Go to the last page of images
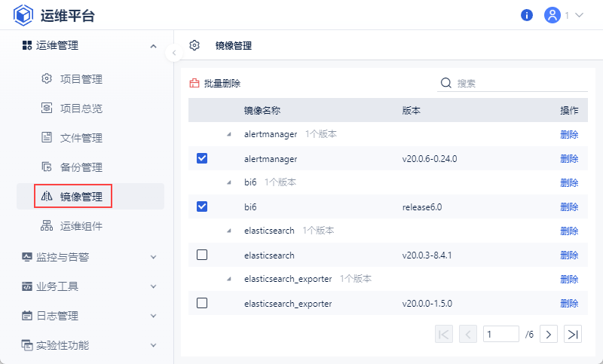 click(574, 334)
